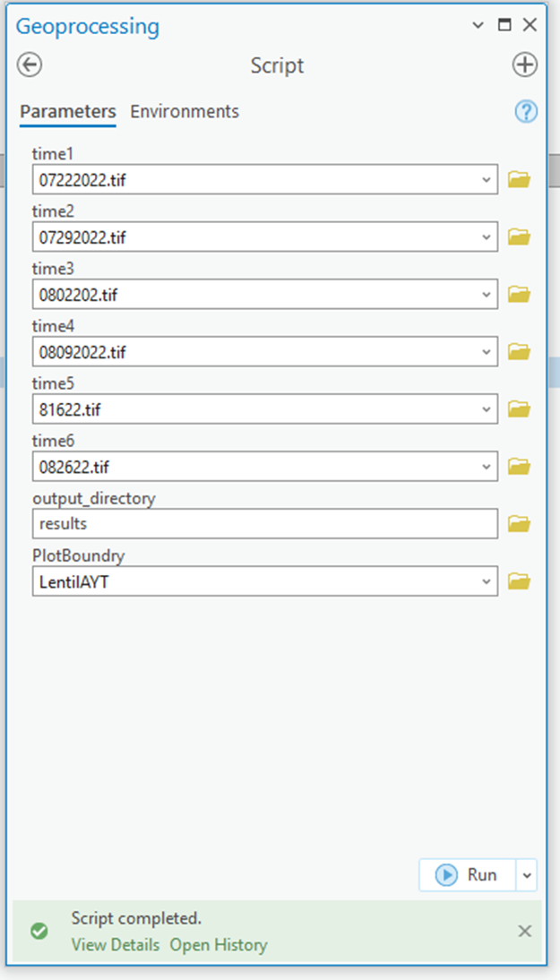The width and height of the screenshot is (560, 980).
Task: Open the help icon for the Script tool
Action: 527,111
